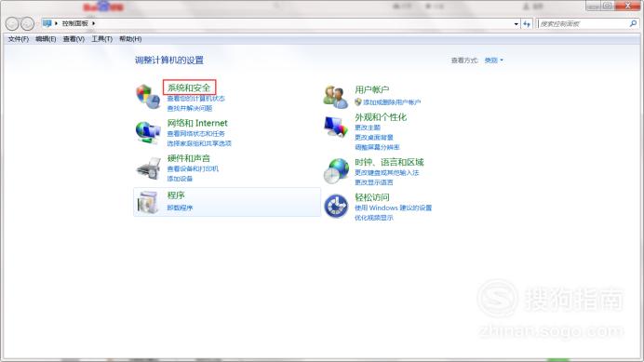The height and width of the screenshot is (362, 644).
Task: Click the 调整计算机的设置 heading text
Action: [x=169, y=60]
